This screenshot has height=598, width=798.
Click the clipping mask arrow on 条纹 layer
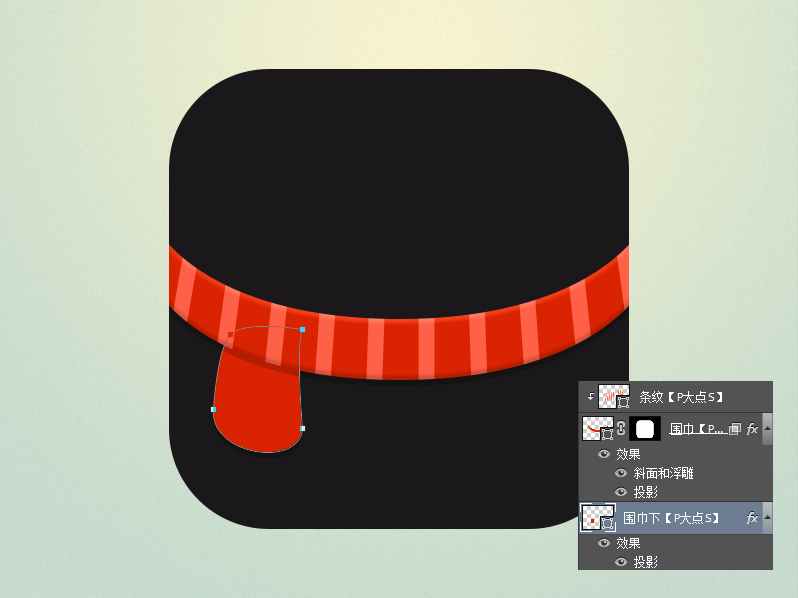pos(590,396)
